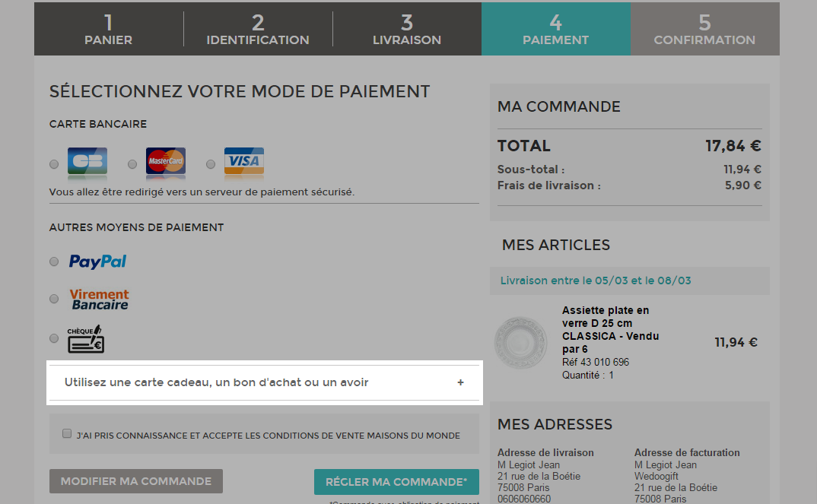The image size is (817, 504).
Task: Click Régler ma commande button
Action: tap(396, 482)
